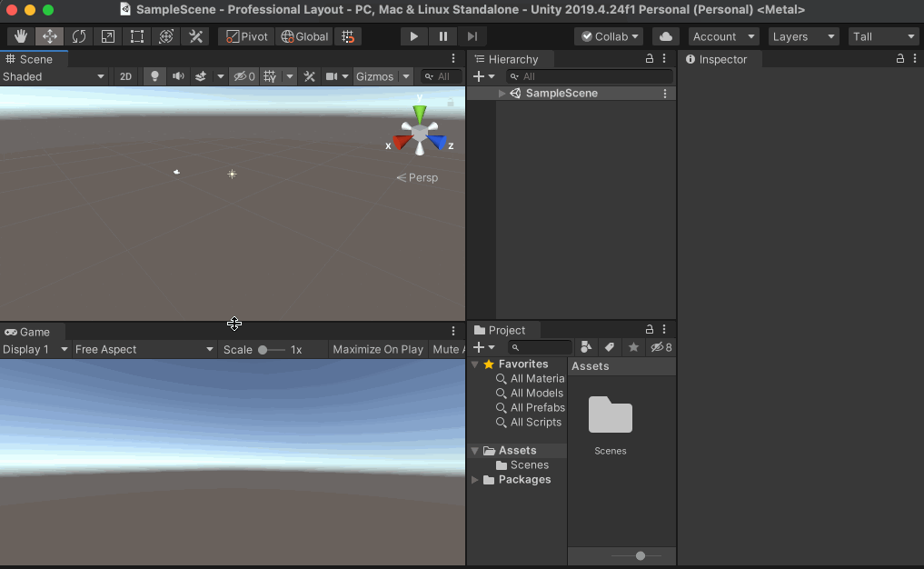This screenshot has height=569, width=924.
Task: Toggle hidden packages visibility count
Action: pyautogui.click(x=661, y=347)
